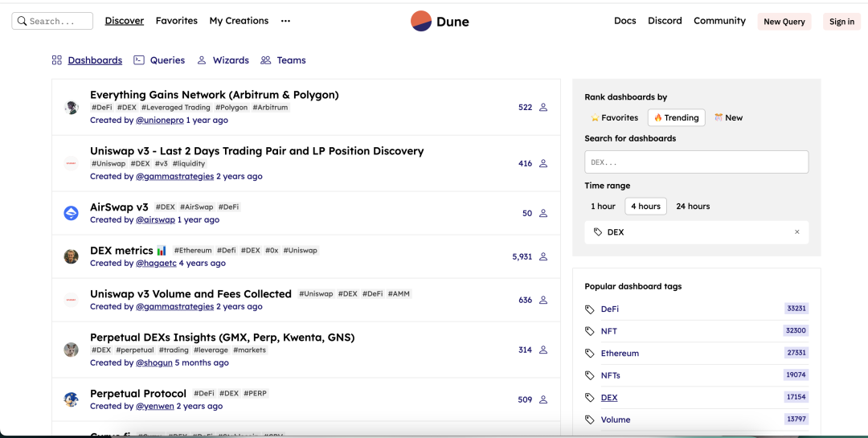This screenshot has height=438, width=868.
Task: Visit @unionepro creator profile
Action: tap(159, 121)
